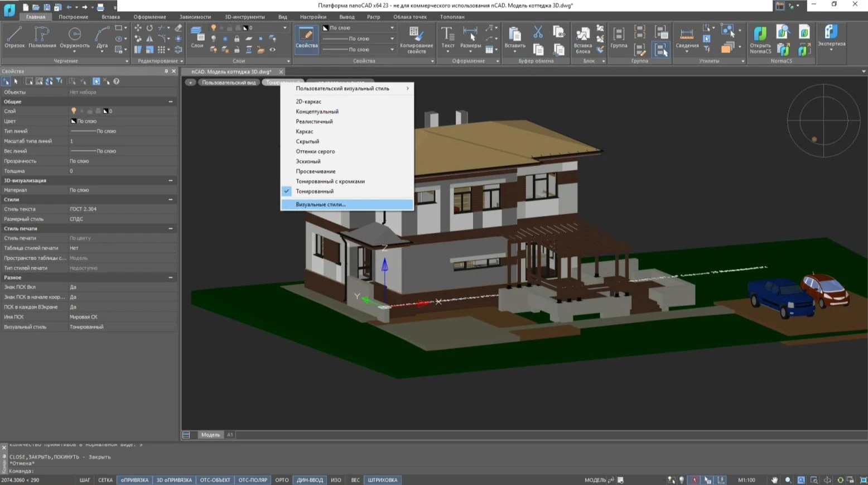Click the Цвет По слою swatch
Screen dimensions: 868x485
(84, 121)
